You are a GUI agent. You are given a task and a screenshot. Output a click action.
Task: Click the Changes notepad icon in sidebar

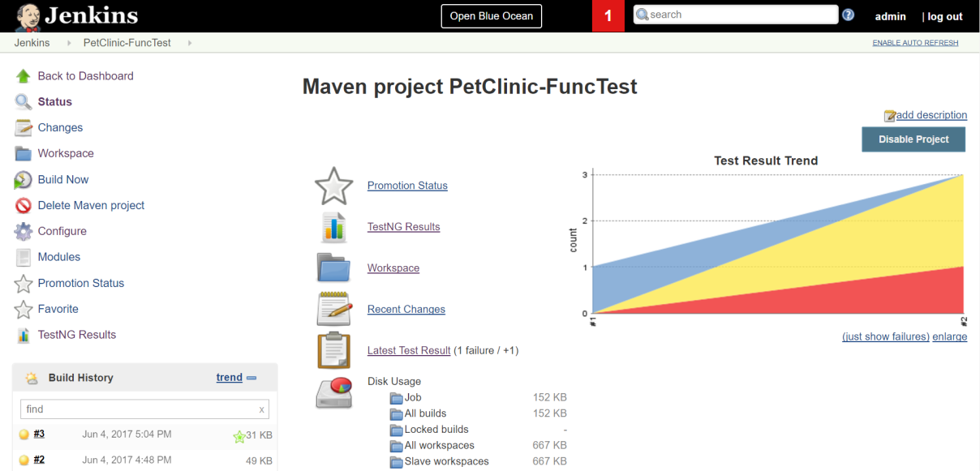pos(24,128)
